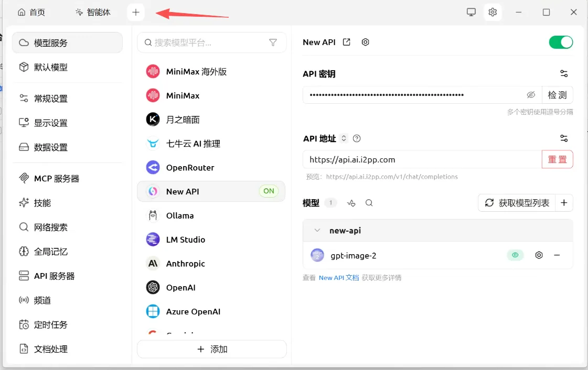The image size is (588, 370).
Task: Select Ollama provider
Action: [211, 215]
